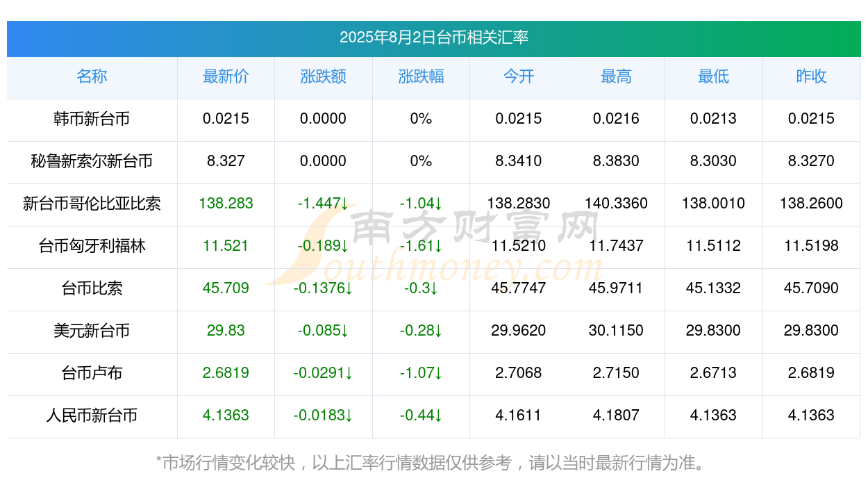Click the 新台币哥伦比亚比索 row name
The height and width of the screenshot is (485, 868).
(92, 204)
